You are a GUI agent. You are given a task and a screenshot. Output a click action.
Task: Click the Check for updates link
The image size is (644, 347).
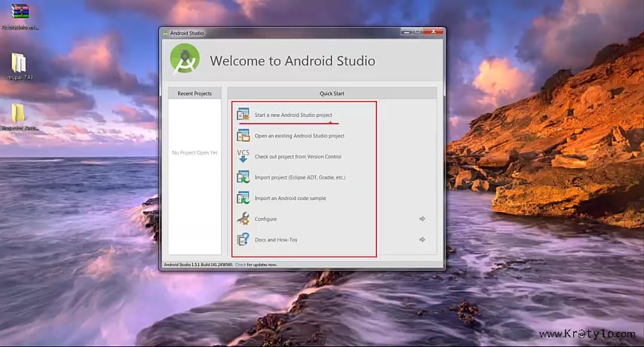click(241, 265)
